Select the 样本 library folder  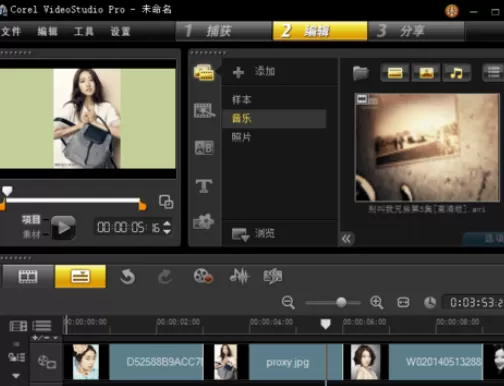(242, 99)
